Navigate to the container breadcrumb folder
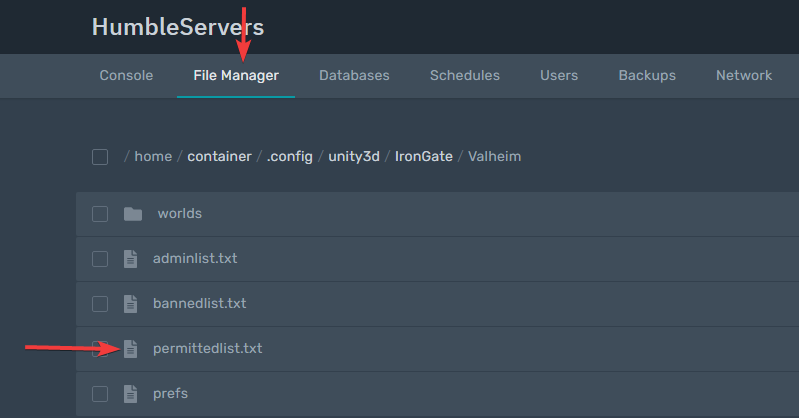This screenshot has width=799, height=418. (220, 156)
